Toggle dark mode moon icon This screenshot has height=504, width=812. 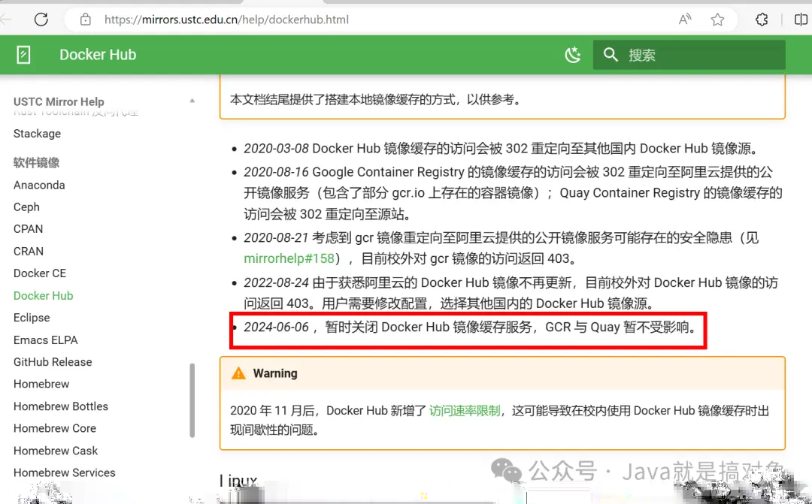pos(573,54)
